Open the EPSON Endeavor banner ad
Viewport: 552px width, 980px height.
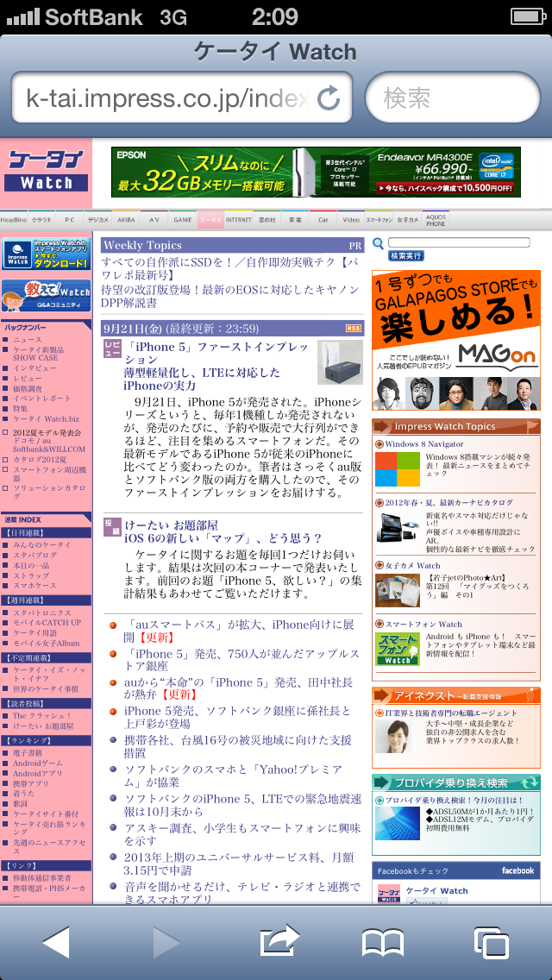316,172
